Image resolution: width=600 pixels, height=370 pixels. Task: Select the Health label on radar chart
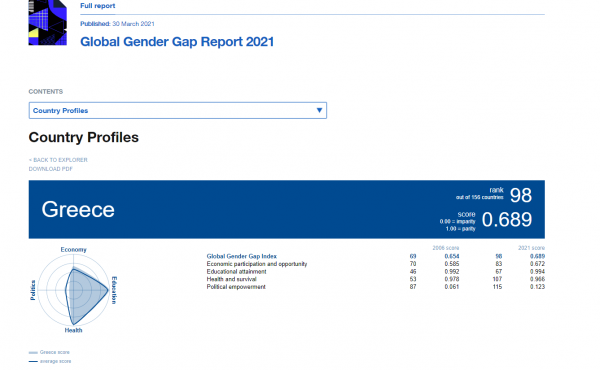[x=73, y=330]
